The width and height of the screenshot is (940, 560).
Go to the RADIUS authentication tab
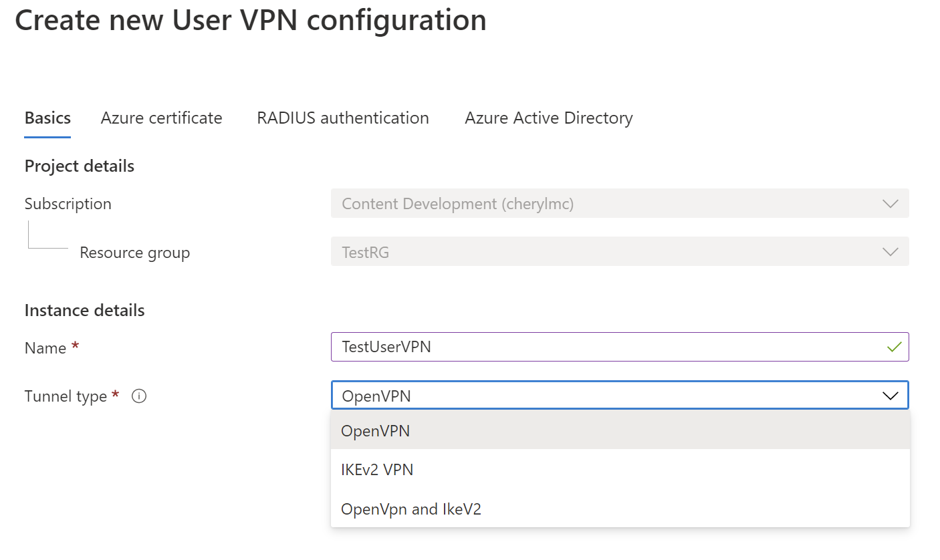(x=342, y=118)
